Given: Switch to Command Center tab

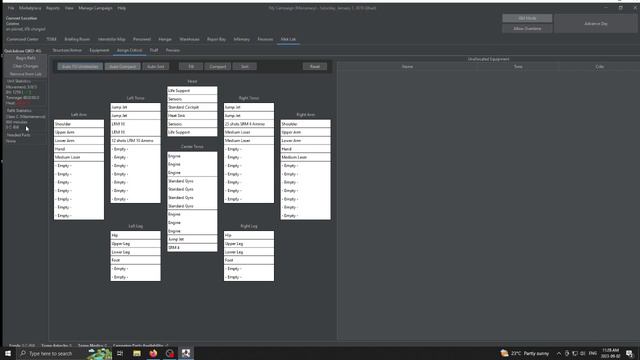Looking at the screenshot, I should pyautogui.click(x=22, y=39).
